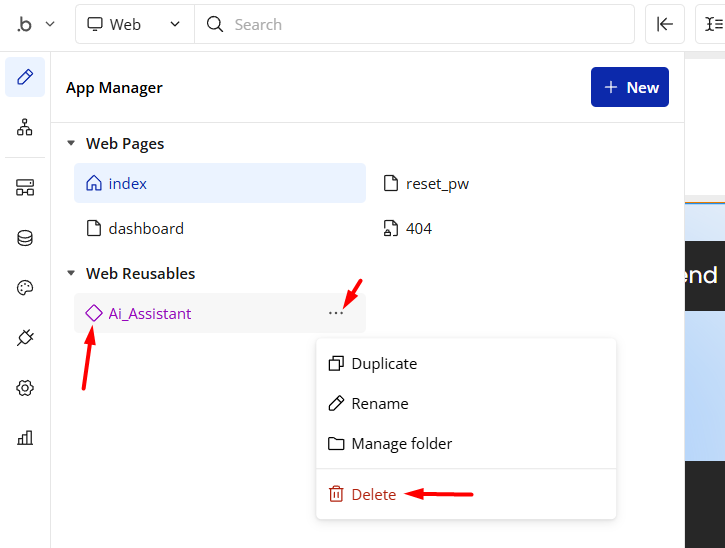This screenshot has height=548, width=725.
Task: Open the Design pencil tab in sidebar
Action: click(x=25, y=77)
